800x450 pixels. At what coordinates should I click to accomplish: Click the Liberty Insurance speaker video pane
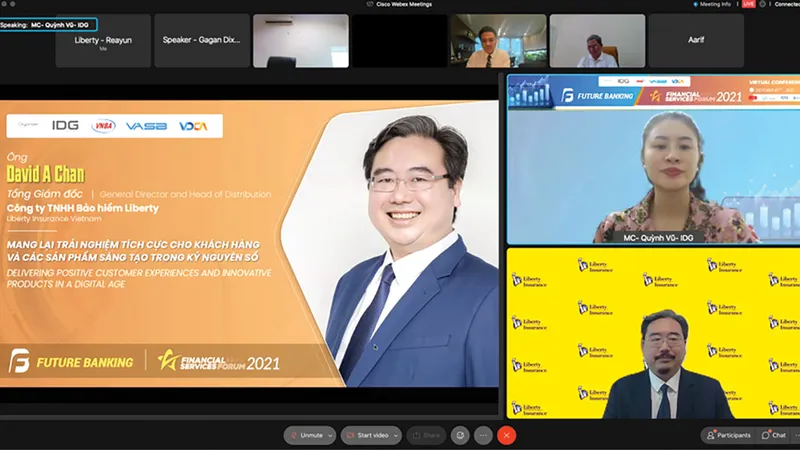(654, 334)
